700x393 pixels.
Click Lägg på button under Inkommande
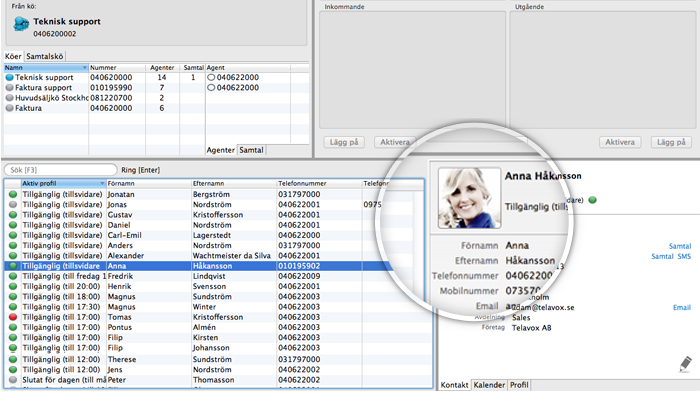click(x=344, y=142)
